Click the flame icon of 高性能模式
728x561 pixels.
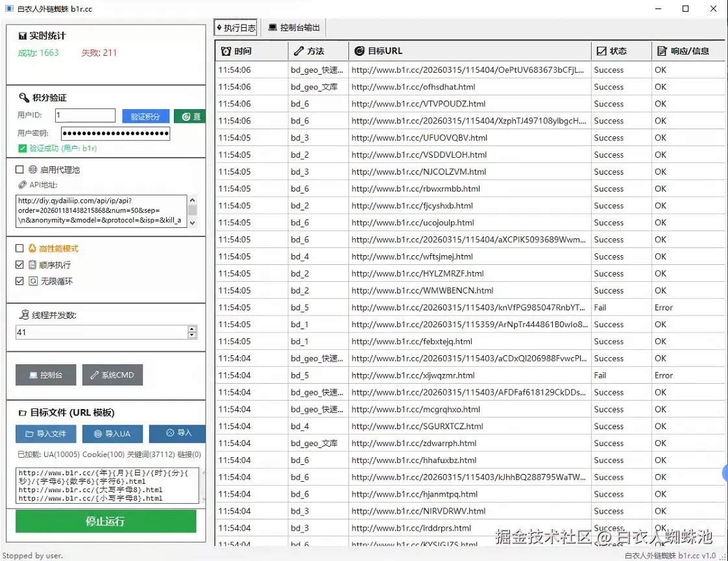pyautogui.click(x=32, y=248)
